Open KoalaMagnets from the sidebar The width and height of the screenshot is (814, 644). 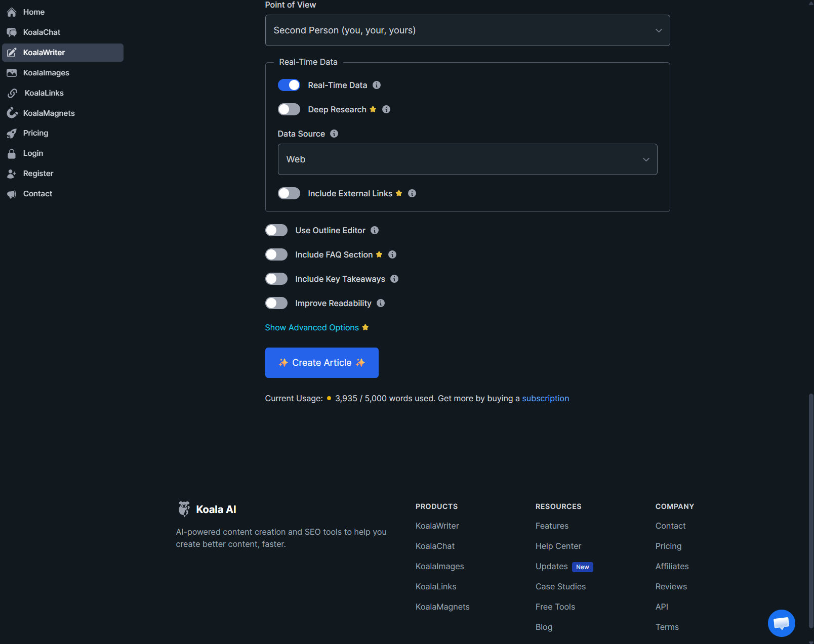tap(63, 113)
